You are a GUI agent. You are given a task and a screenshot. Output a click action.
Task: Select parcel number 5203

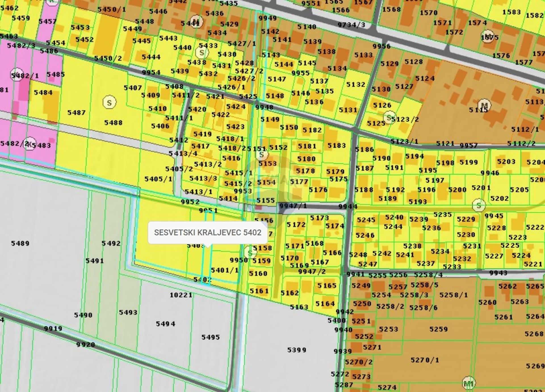506,162
